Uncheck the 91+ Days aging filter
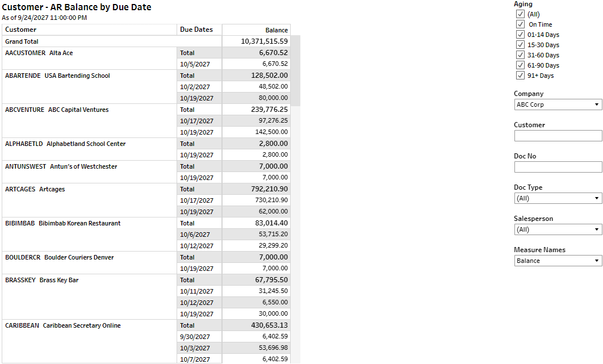 click(520, 76)
